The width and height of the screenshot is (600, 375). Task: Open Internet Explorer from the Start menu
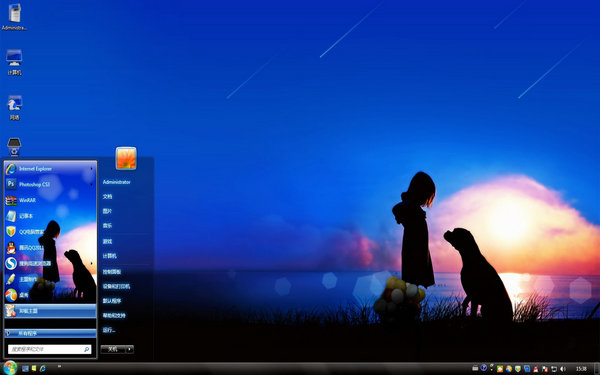50,169
